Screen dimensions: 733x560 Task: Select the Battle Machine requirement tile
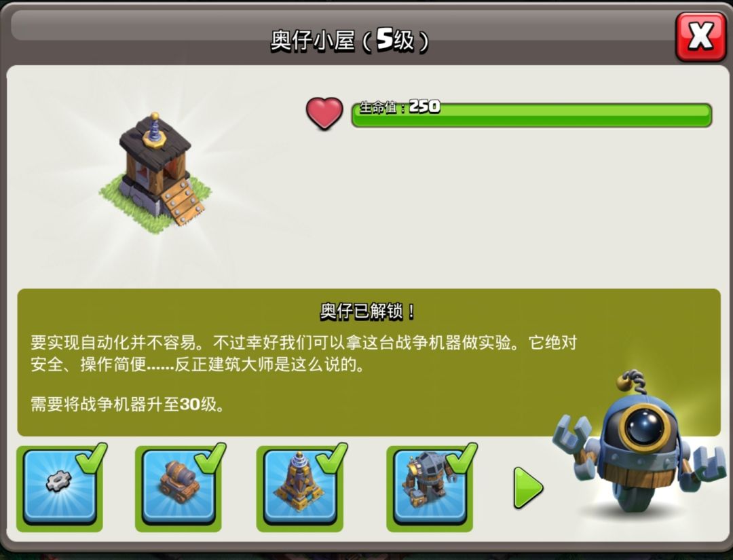(x=430, y=487)
